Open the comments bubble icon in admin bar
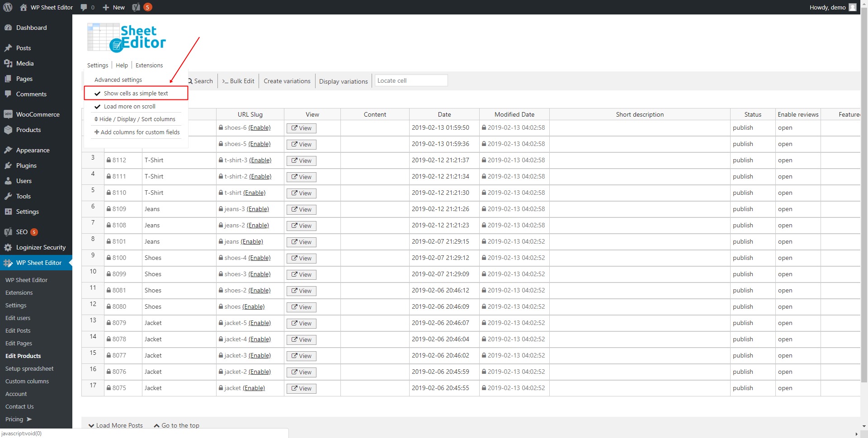Viewport: 868px width, 438px height. 84,7
